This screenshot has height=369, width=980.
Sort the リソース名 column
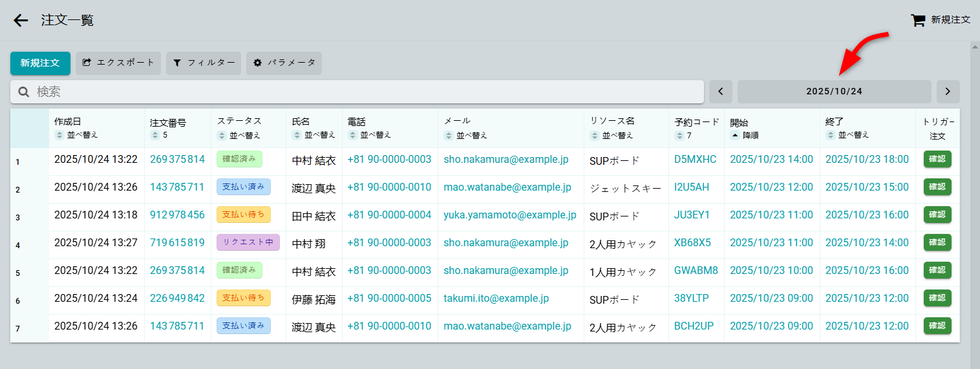pyautogui.click(x=612, y=135)
